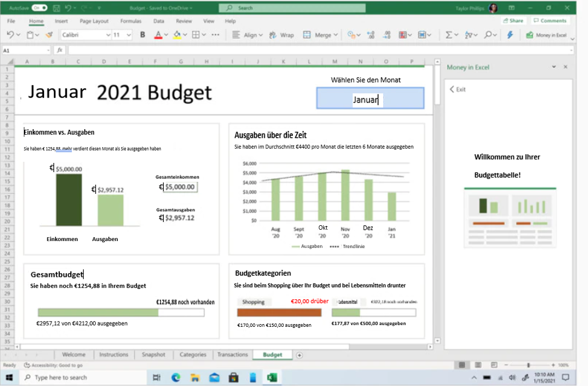Open Microsoft Edge from the taskbar
The width and height of the screenshot is (588, 386).
click(x=176, y=377)
